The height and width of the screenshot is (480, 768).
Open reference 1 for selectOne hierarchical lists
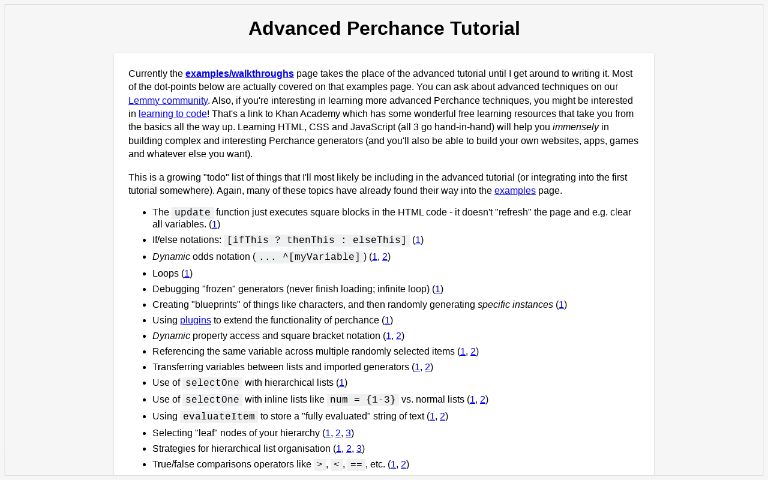coord(342,383)
